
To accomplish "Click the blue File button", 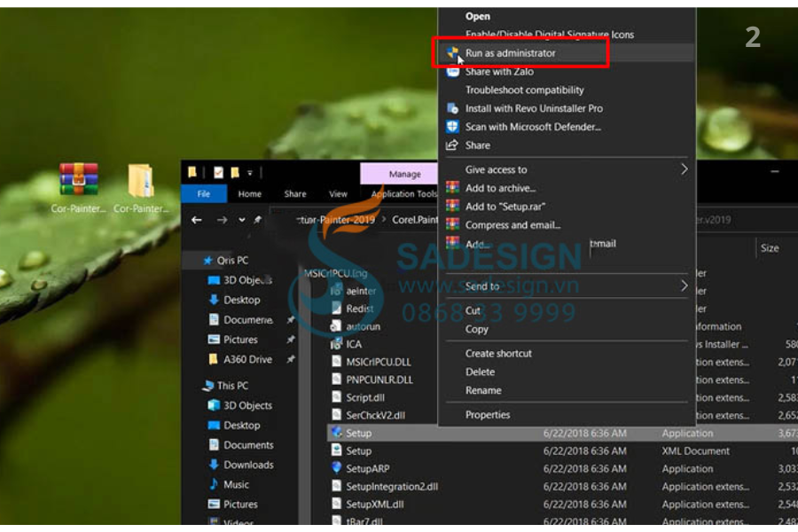I will click(x=203, y=194).
